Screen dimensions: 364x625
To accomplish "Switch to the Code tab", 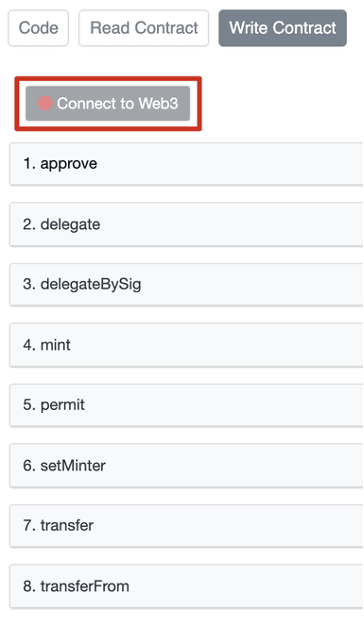I will tap(38, 28).
